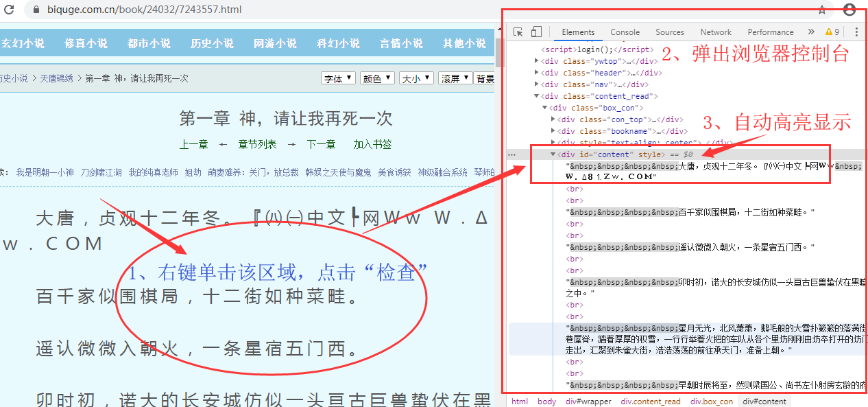Image resolution: width=868 pixels, height=407 pixels.
Task: Go to 科幻小说 category
Action: coord(339,43)
